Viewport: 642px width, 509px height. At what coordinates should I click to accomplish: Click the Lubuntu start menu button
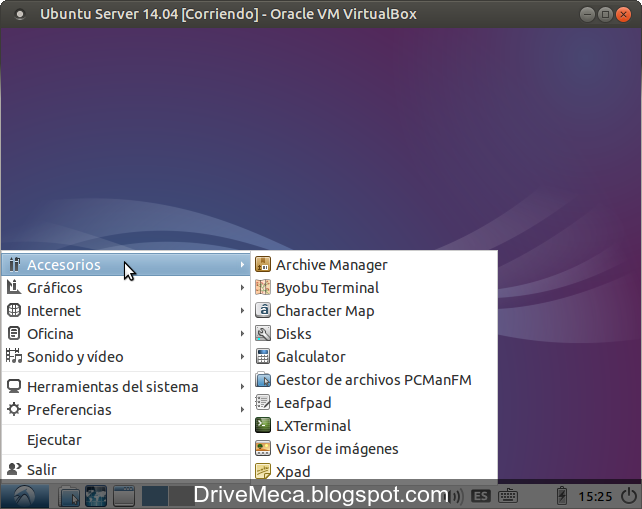point(25,496)
